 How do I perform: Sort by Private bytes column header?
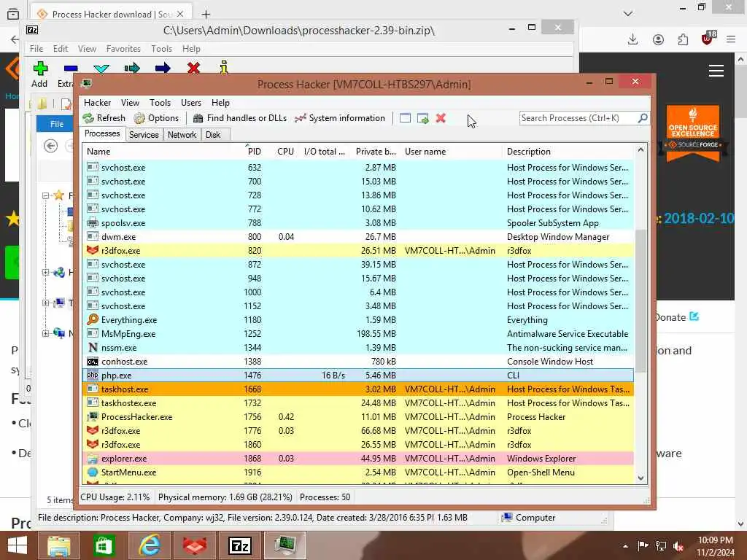pos(376,152)
